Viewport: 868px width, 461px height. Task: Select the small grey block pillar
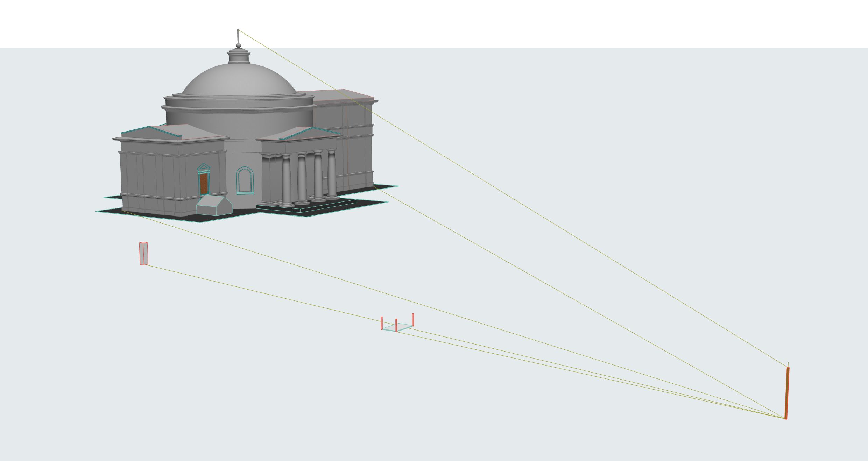pyautogui.click(x=143, y=254)
